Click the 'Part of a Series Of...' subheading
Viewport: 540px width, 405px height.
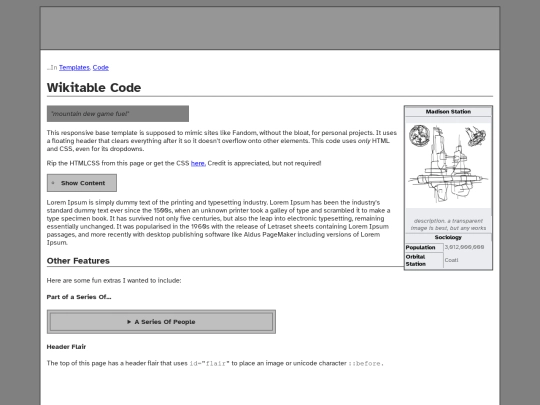pos(79,297)
